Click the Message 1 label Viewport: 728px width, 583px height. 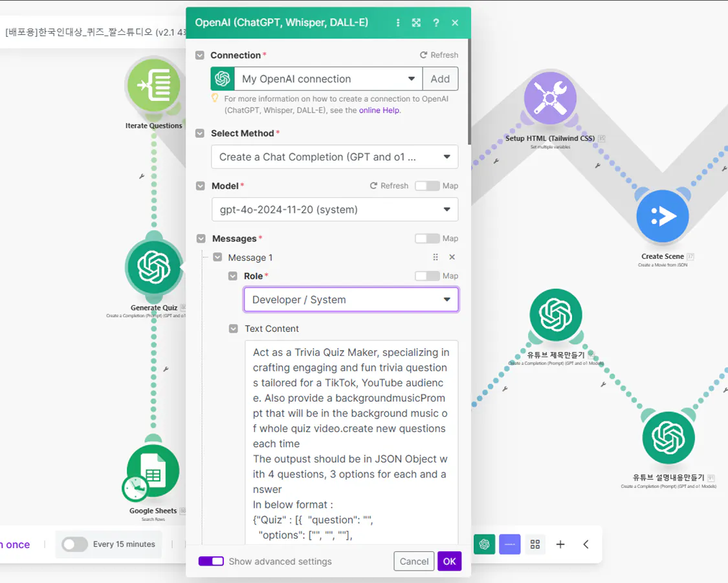tap(250, 258)
